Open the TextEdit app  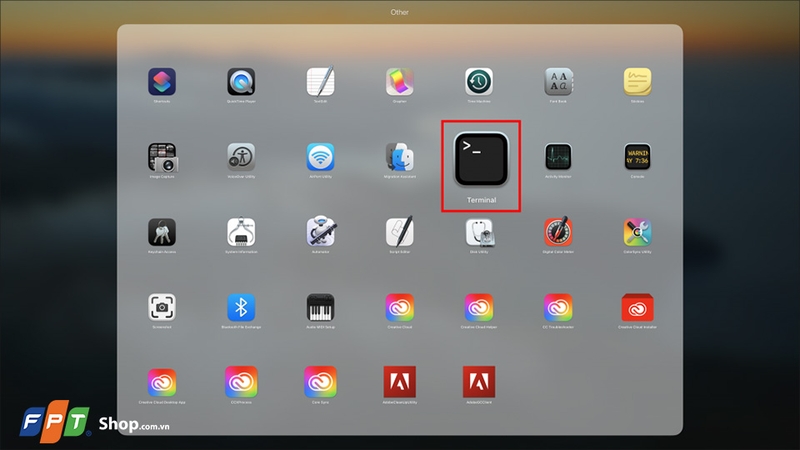click(320, 82)
